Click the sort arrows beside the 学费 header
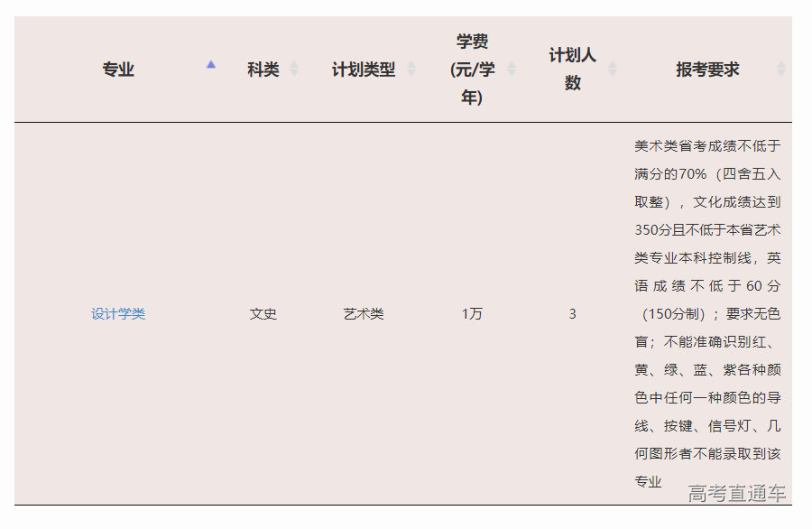The width and height of the screenshot is (812, 529). tap(512, 70)
